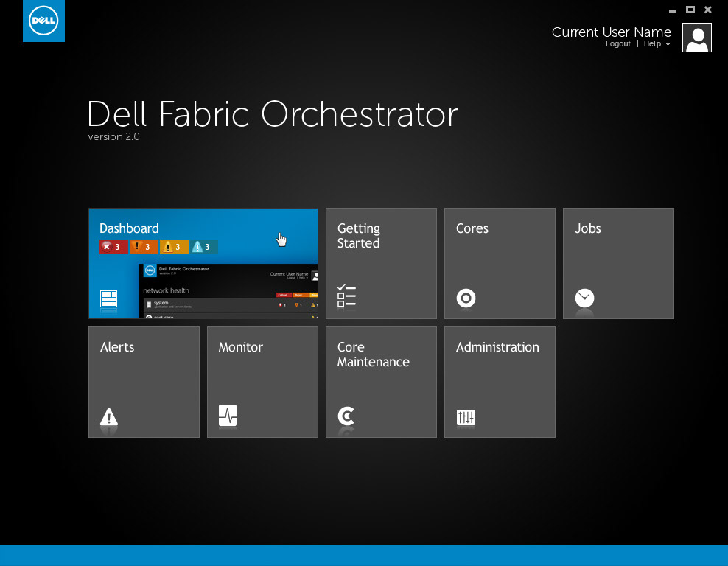Click the Dell Fabric Orchestrator title
This screenshot has height=566, width=728.
[x=272, y=113]
